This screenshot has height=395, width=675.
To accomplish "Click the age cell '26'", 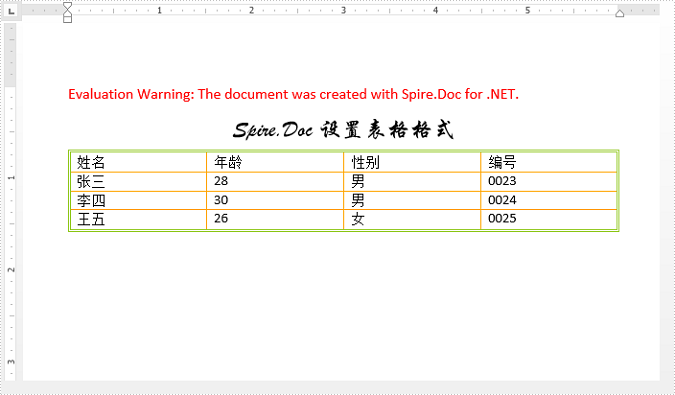I will (275, 219).
